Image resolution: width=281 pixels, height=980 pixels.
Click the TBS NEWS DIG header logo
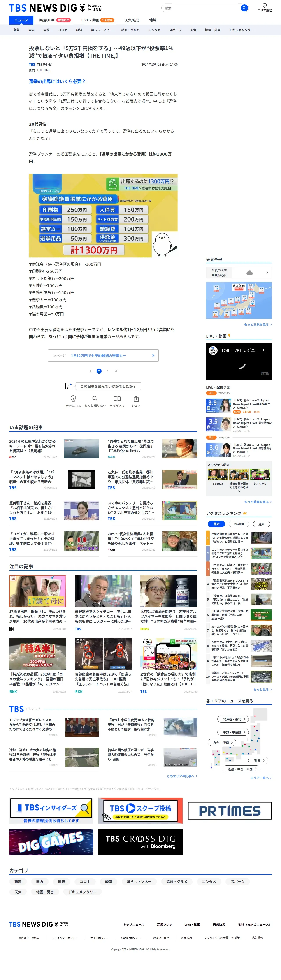pyautogui.click(x=56, y=8)
